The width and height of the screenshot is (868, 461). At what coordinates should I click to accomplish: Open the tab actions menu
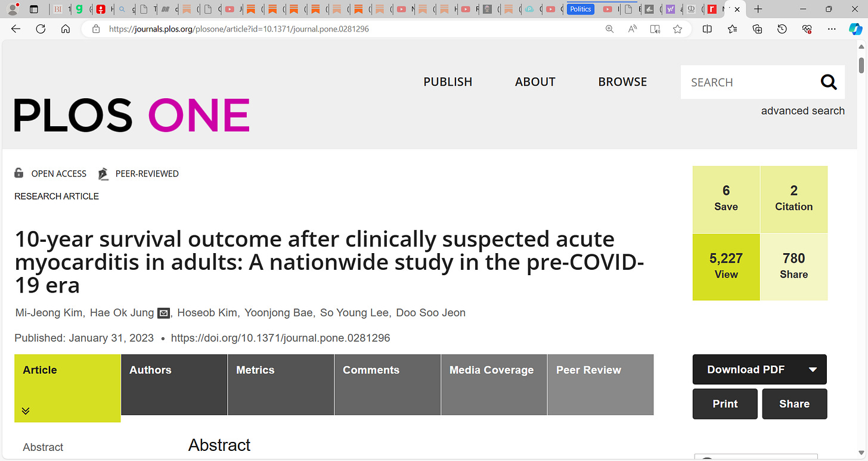click(x=34, y=9)
